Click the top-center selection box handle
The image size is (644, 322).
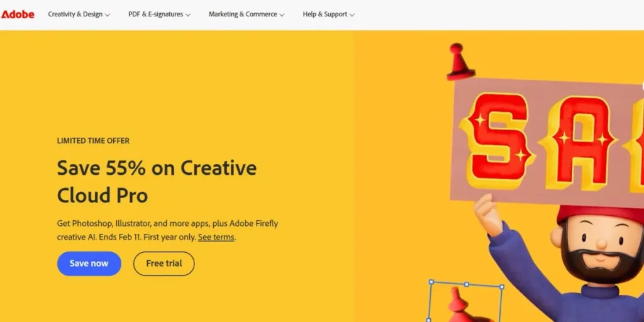coord(466,284)
